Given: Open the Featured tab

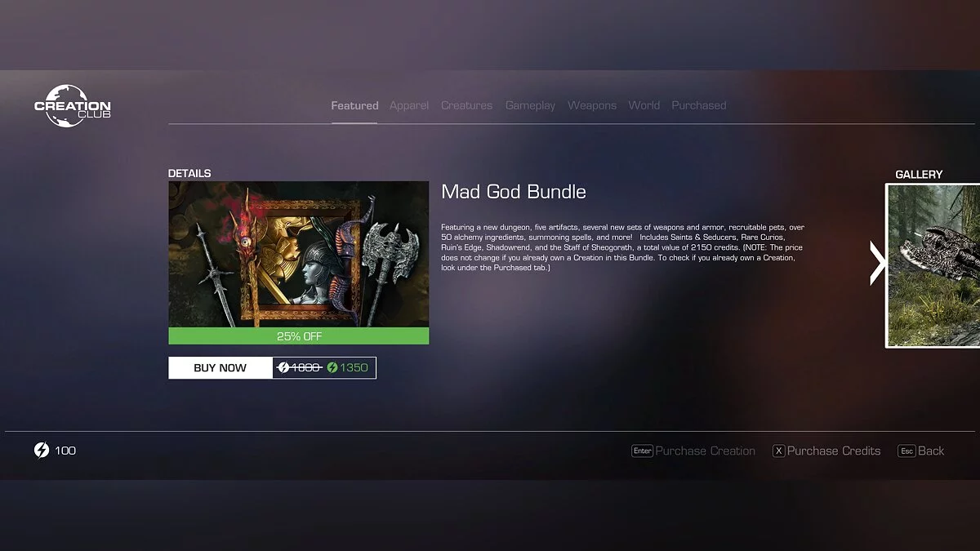Looking at the screenshot, I should pos(354,105).
